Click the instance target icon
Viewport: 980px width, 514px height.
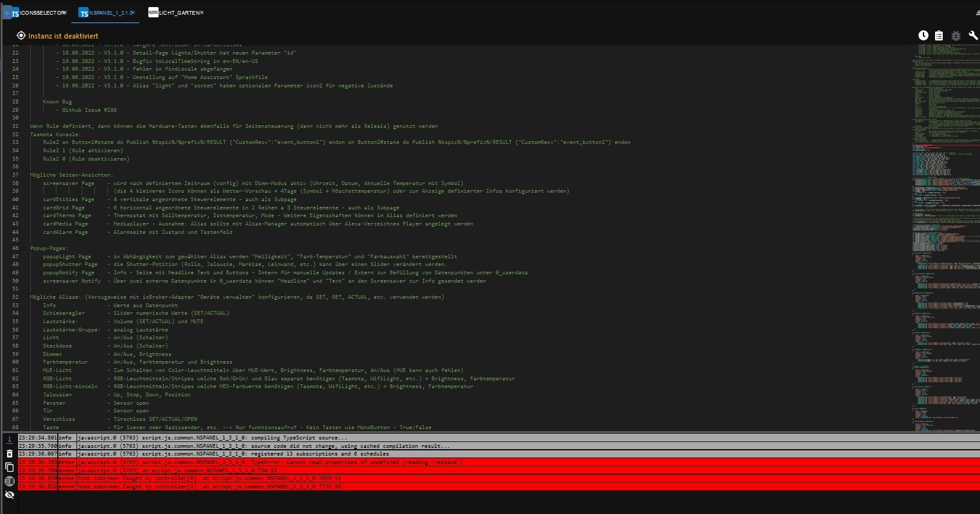click(x=21, y=36)
